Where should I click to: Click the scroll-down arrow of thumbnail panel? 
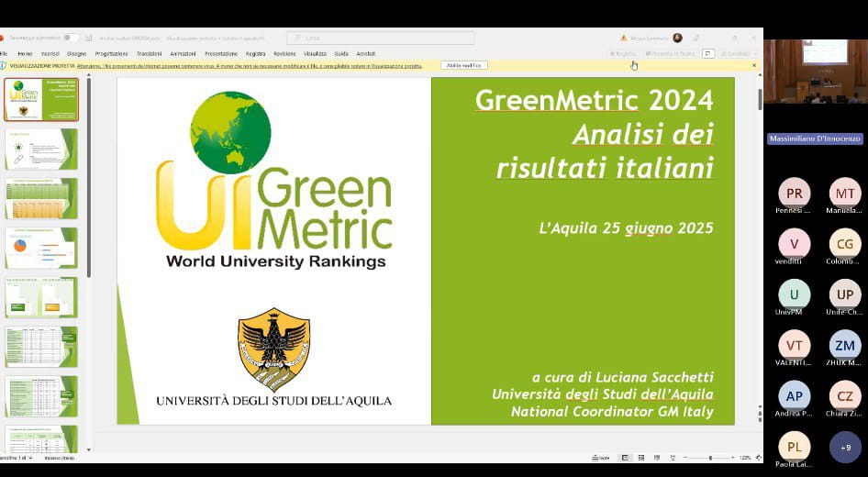point(89,449)
